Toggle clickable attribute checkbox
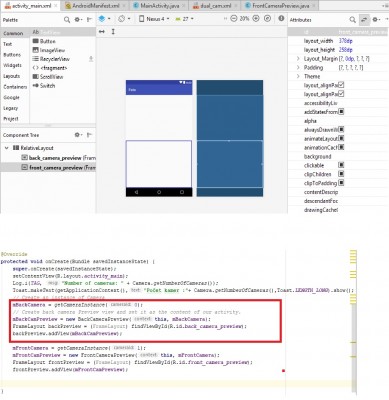The width and height of the screenshot is (389, 400). (341, 165)
